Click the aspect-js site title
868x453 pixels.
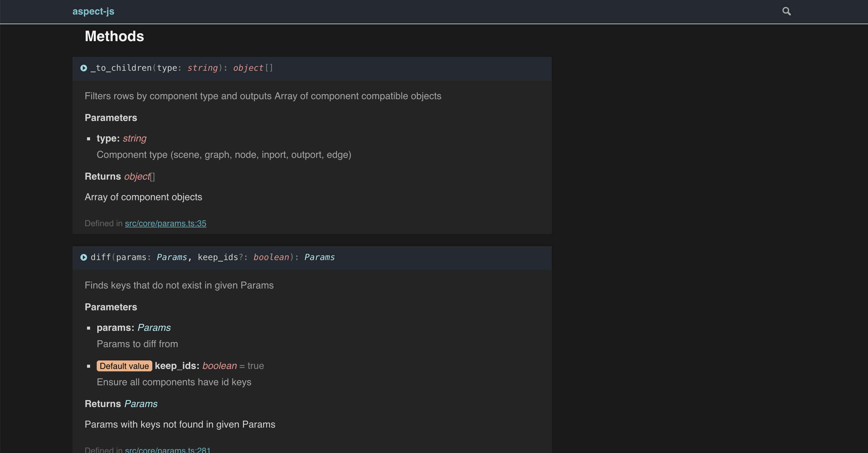(93, 11)
